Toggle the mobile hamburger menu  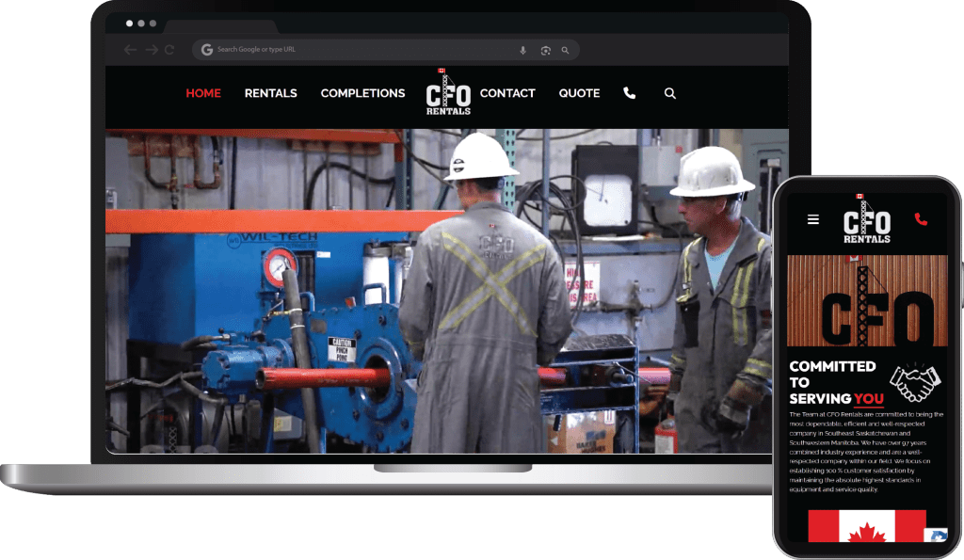pos(812,219)
